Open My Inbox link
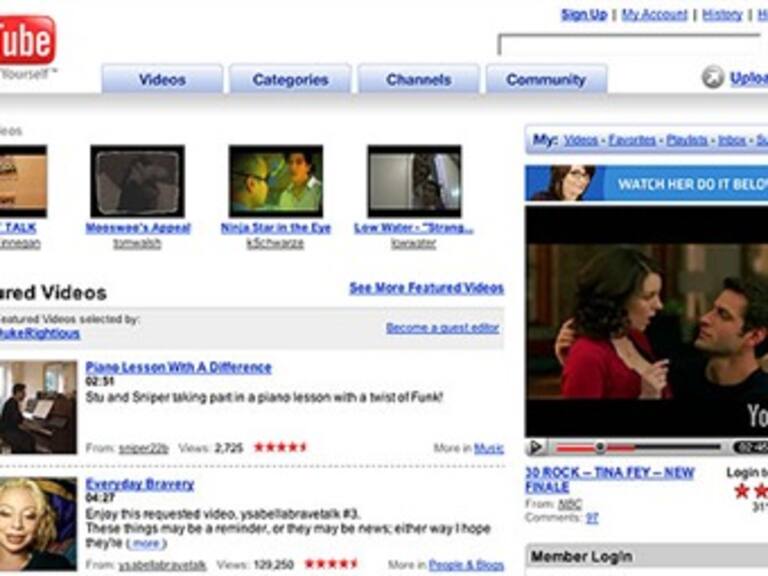The image size is (768, 576). (x=732, y=141)
